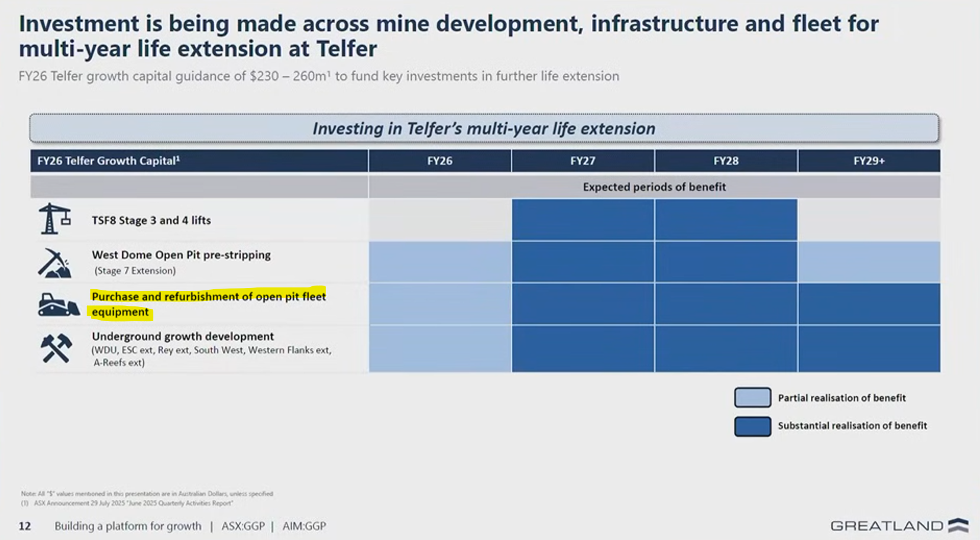Click the FY28 column header
980x540 pixels.
coord(726,161)
